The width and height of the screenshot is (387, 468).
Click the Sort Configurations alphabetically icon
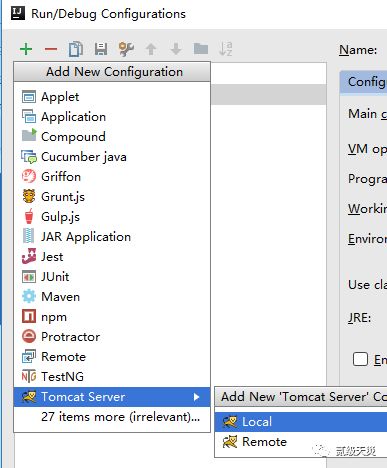click(x=226, y=49)
